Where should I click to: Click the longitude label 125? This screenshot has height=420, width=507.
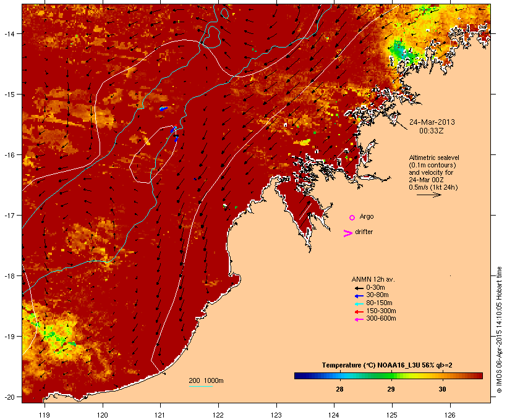click(392, 415)
